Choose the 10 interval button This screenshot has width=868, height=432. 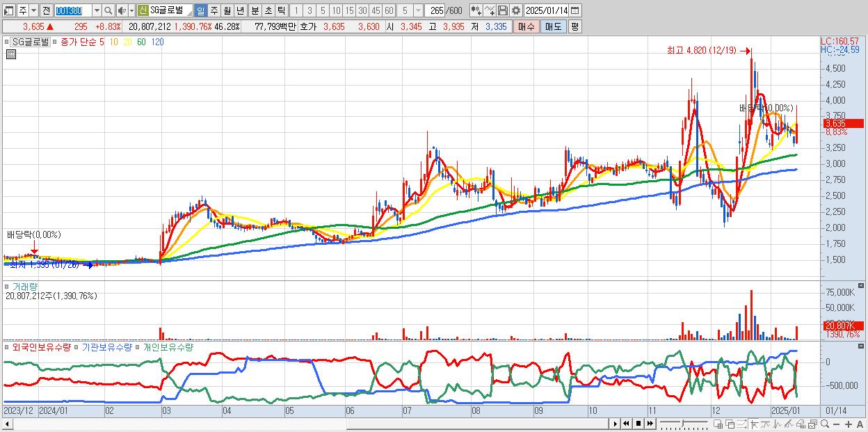336,10
